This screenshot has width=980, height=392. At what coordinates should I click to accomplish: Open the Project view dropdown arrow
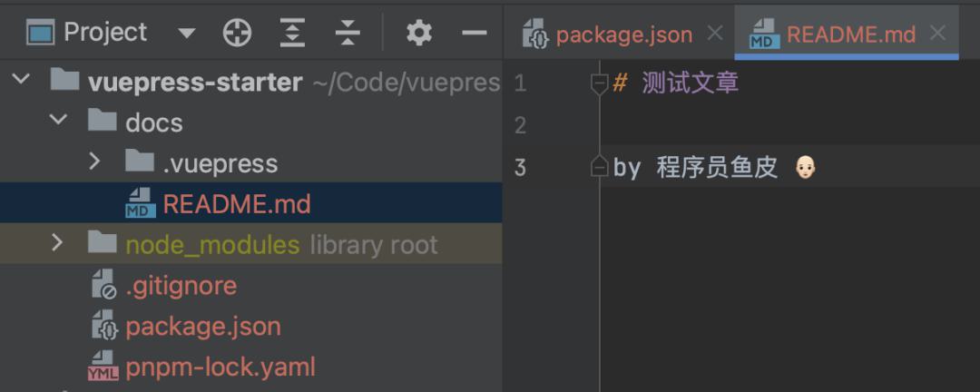(186, 34)
